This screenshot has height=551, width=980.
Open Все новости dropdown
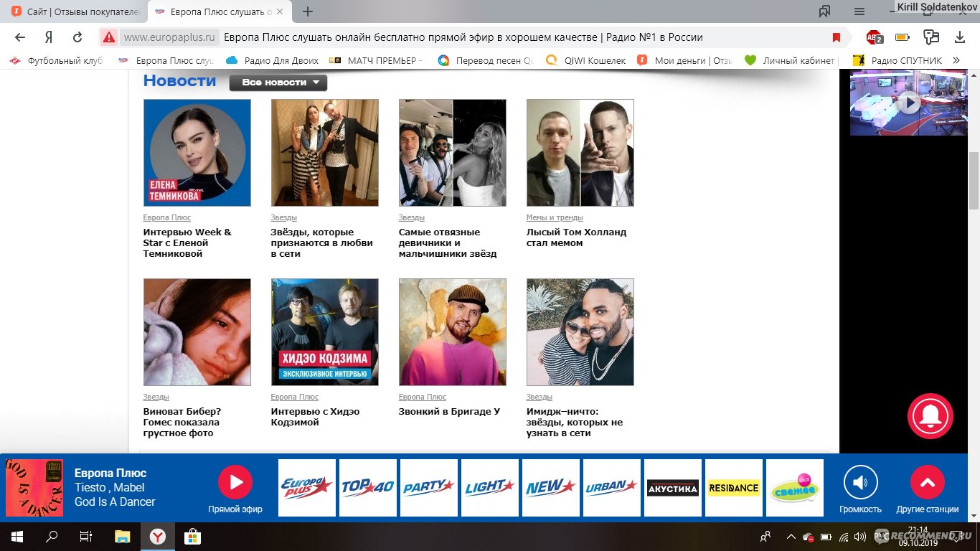pos(278,83)
